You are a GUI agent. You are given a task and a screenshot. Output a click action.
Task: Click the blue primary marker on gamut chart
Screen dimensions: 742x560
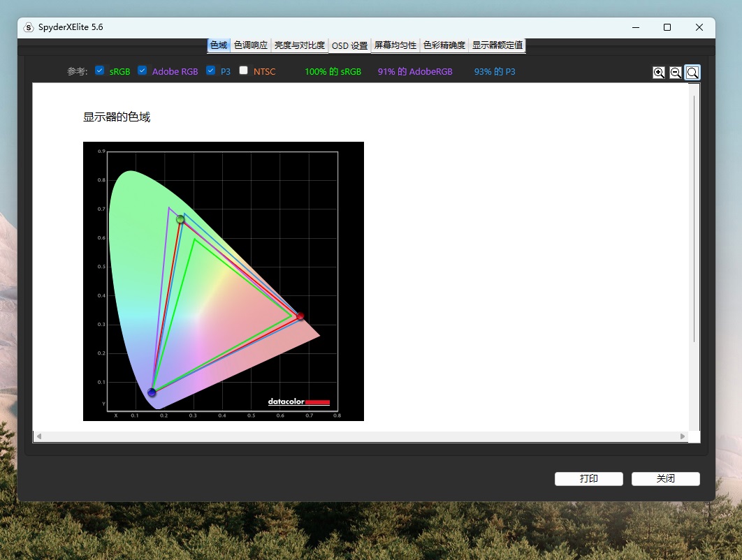click(152, 392)
